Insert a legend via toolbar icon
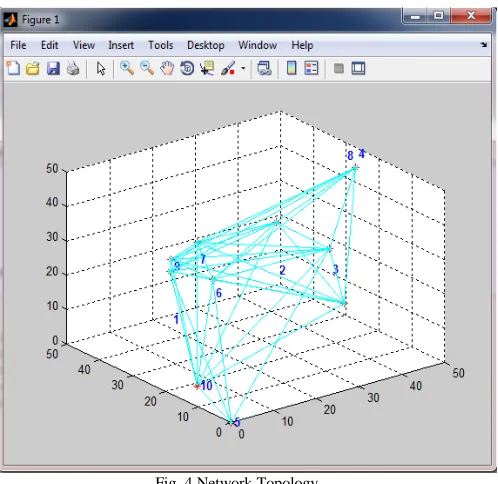 pos(311,68)
